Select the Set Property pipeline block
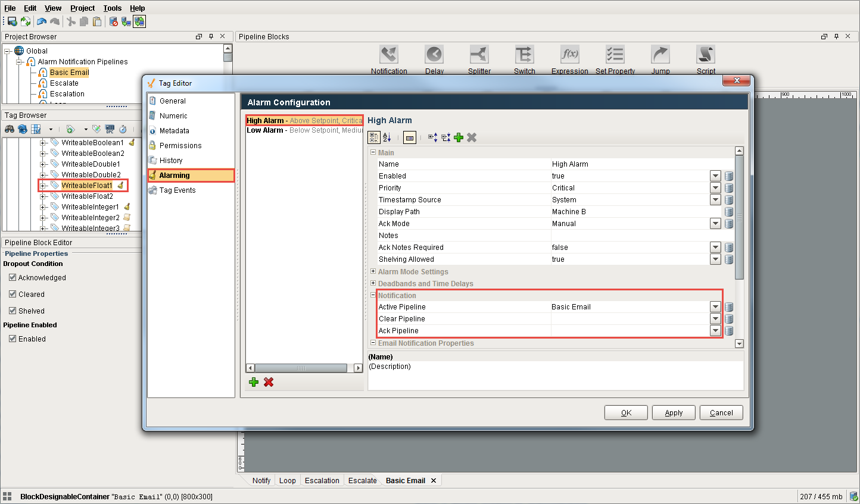 click(615, 55)
